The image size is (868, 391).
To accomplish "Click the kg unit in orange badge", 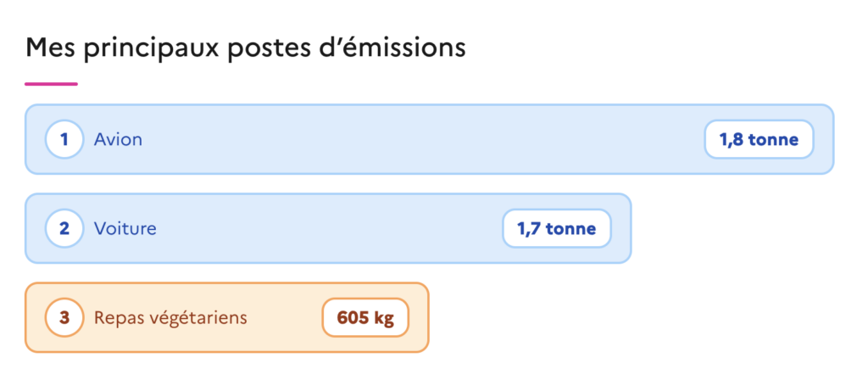I will click(x=384, y=319).
